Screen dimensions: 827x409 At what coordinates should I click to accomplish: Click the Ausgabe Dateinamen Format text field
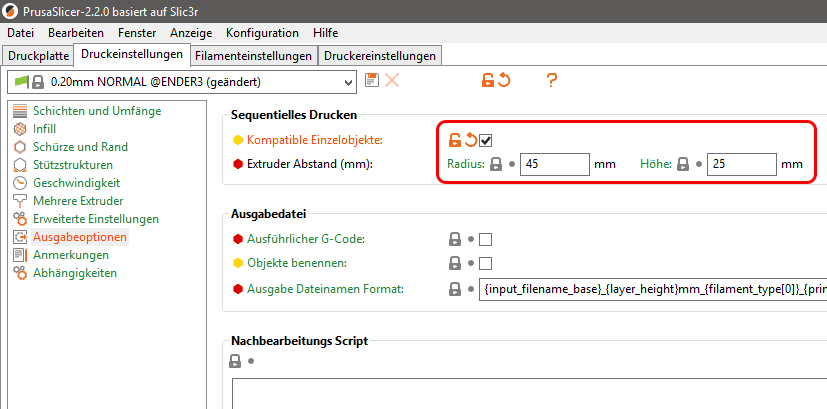(x=653, y=289)
